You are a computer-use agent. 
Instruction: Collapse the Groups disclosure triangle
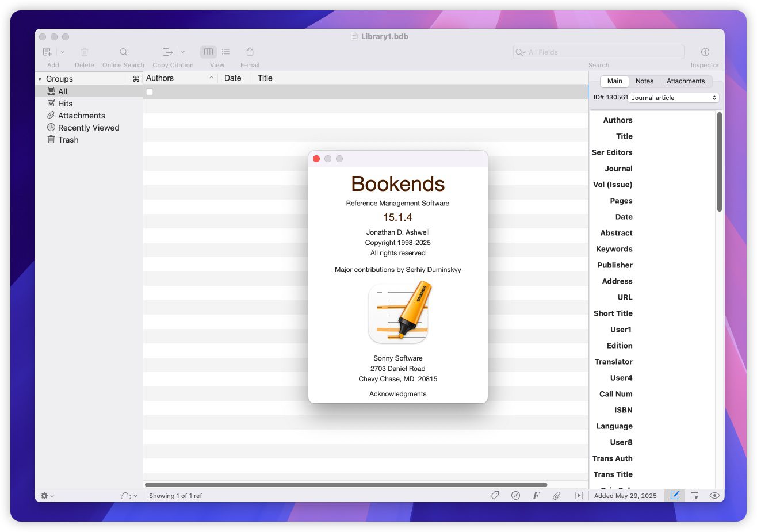point(40,79)
